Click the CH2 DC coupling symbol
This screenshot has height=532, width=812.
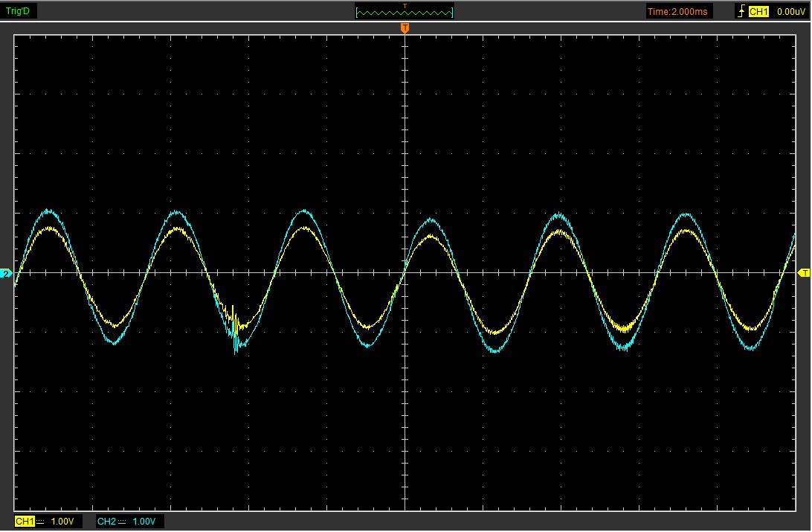[x=122, y=522]
